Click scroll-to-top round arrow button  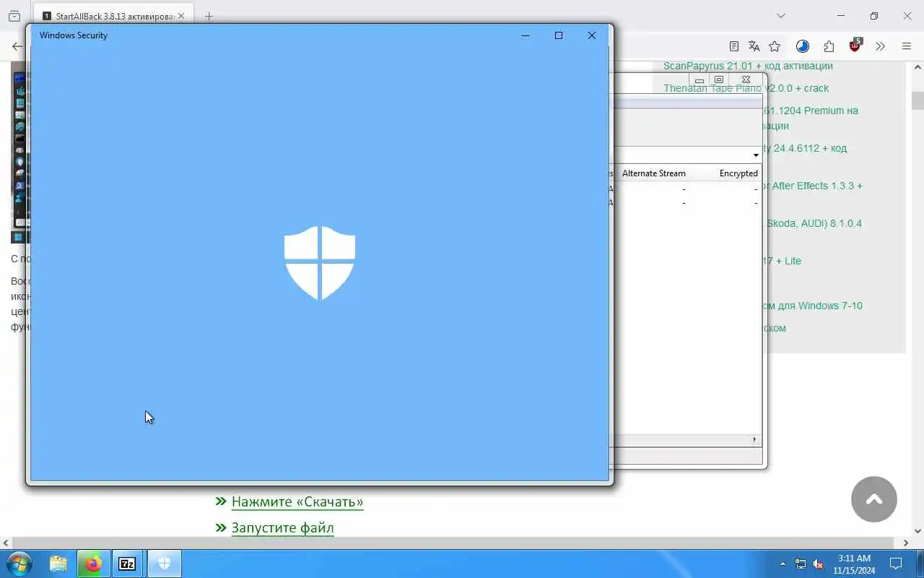[x=874, y=499]
